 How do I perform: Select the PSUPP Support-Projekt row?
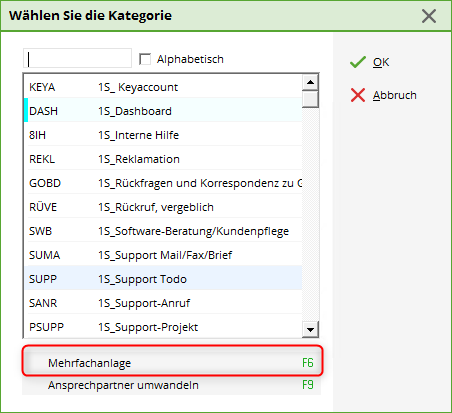click(x=163, y=327)
